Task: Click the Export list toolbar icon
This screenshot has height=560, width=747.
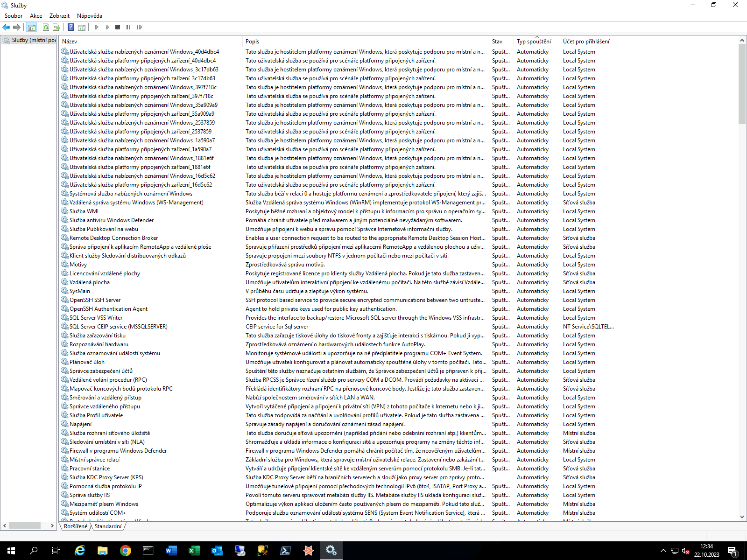Action: tap(56, 27)
